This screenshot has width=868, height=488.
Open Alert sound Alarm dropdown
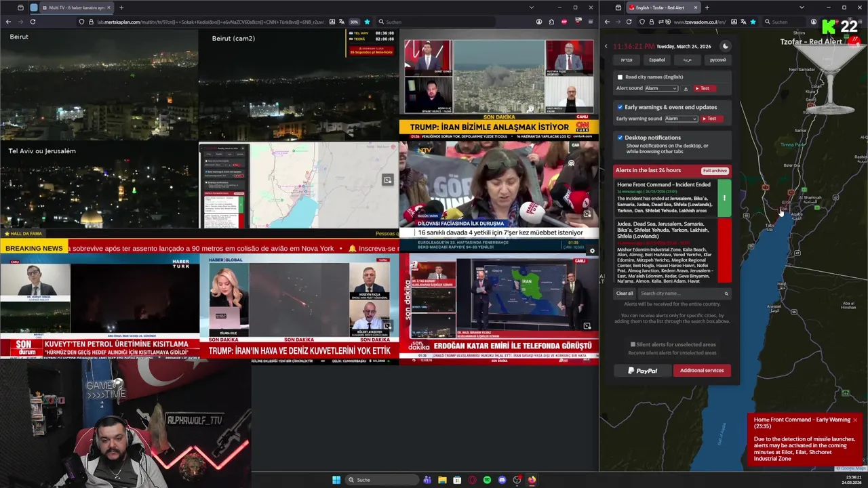click(x=661, y=89)
